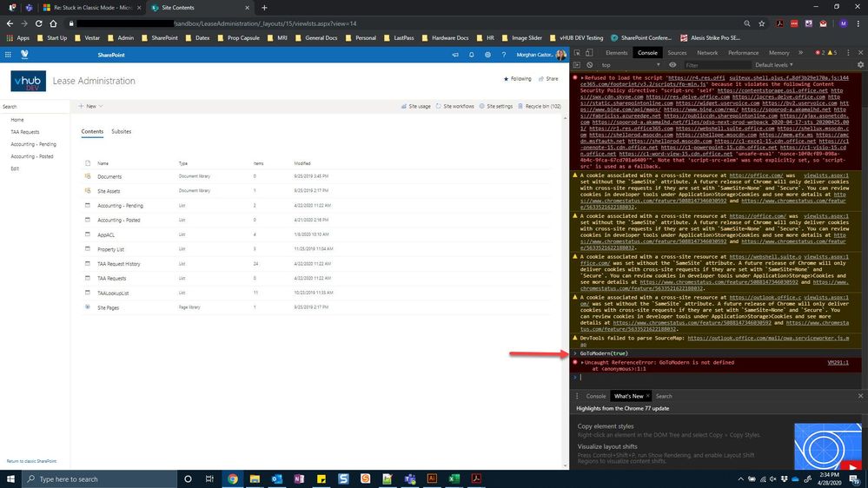
Task: Open the JavaScript context 'top' dropdown
Action: pos(631,65)
